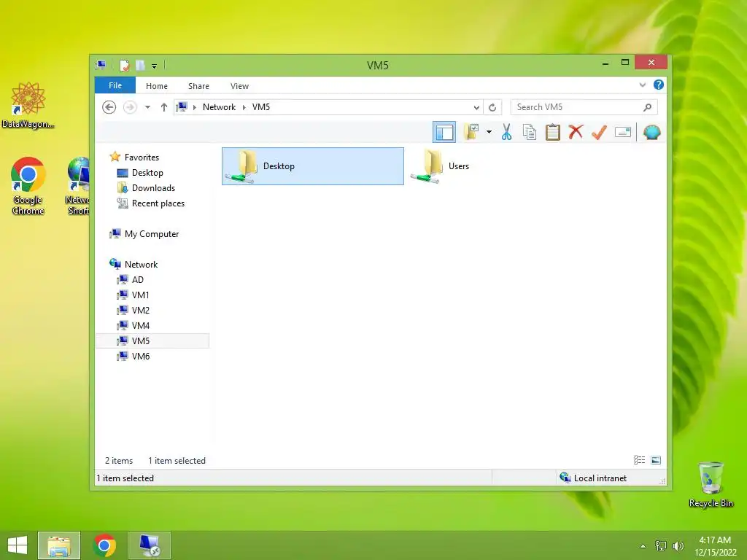
Task: Click the folder options checkmark icon
Action: [472, 132]
